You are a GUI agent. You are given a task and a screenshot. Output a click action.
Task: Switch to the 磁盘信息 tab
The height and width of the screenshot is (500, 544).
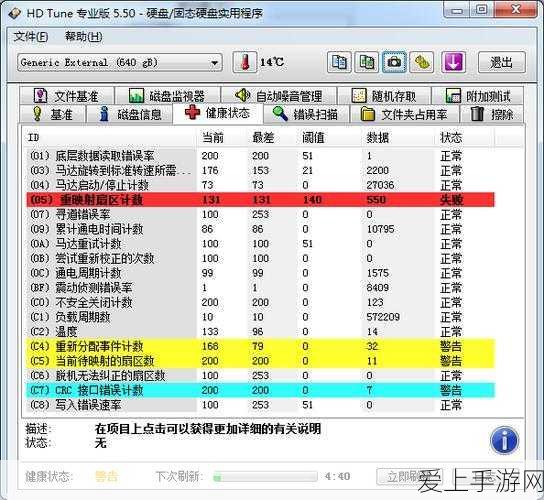[x=130, y=114]
